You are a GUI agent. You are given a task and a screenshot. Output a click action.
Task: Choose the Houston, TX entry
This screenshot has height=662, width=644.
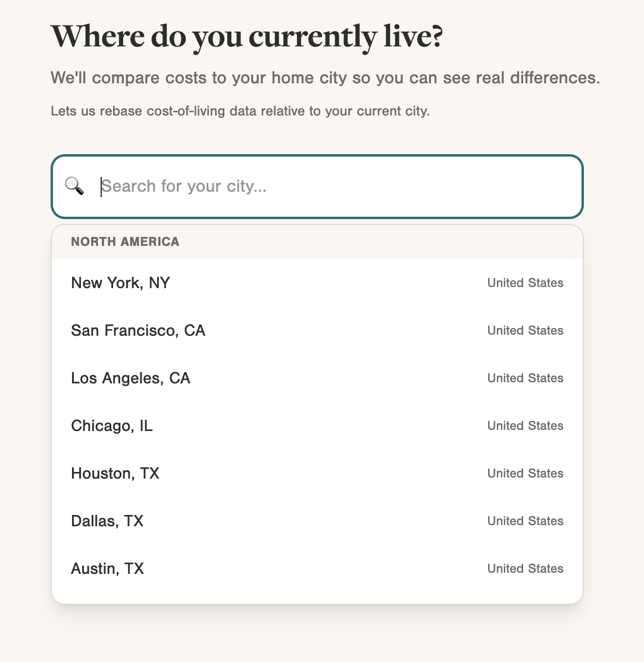tap(115, 473)
